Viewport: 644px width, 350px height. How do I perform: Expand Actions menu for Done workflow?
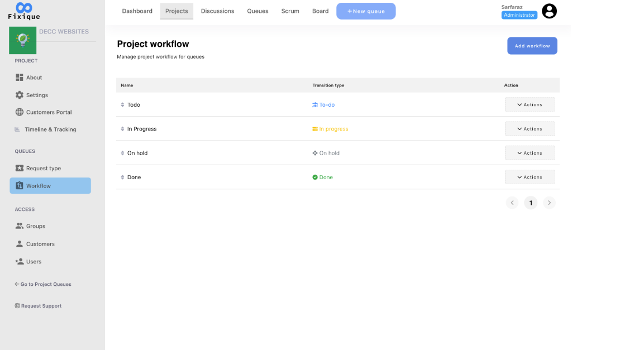529,177
